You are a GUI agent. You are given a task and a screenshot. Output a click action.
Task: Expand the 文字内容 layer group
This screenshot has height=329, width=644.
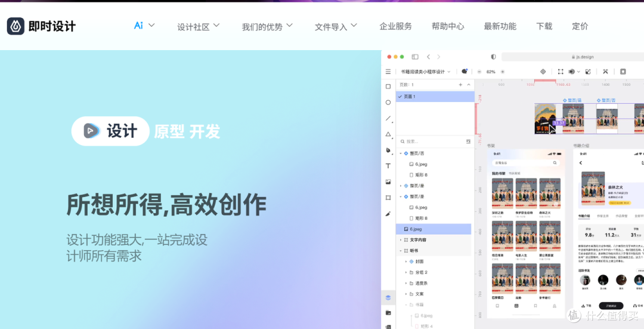click(401, 240)
